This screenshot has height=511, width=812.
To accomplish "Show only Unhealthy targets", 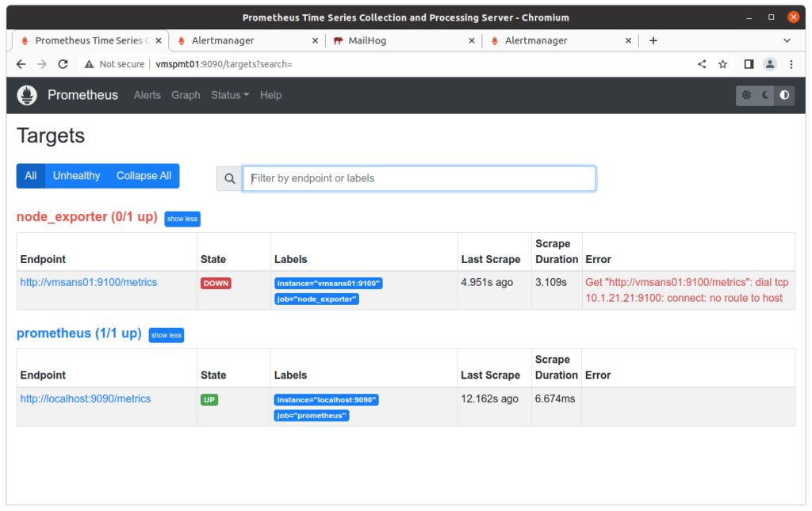I will [77, 176].
